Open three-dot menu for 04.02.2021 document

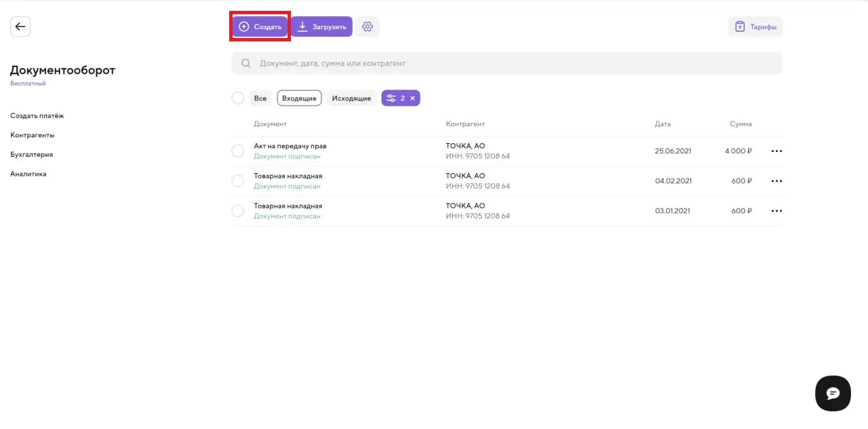tap(776, 181)
